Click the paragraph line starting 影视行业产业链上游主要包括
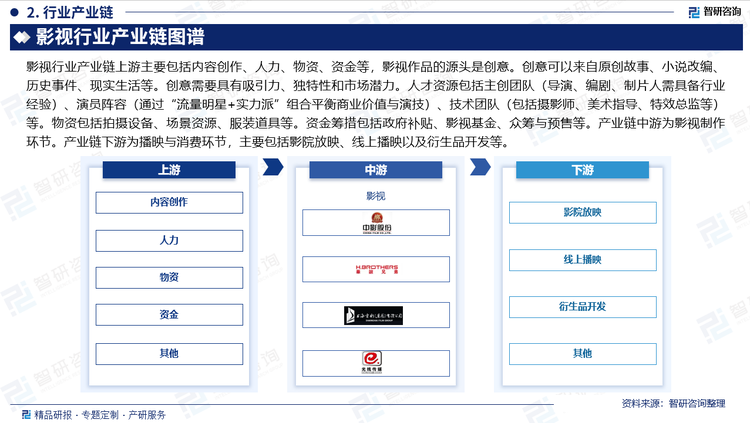750x423 pixels. tap(375, 67)
